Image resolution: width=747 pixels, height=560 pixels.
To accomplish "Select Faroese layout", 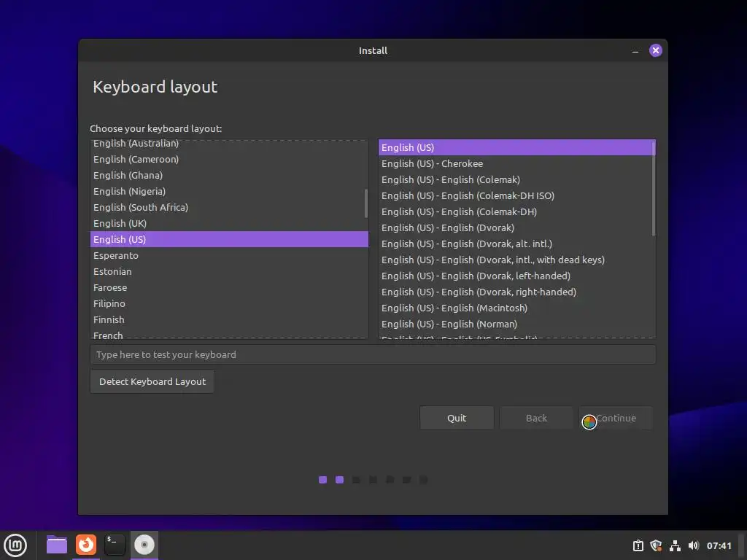I will tap(229, 287).
